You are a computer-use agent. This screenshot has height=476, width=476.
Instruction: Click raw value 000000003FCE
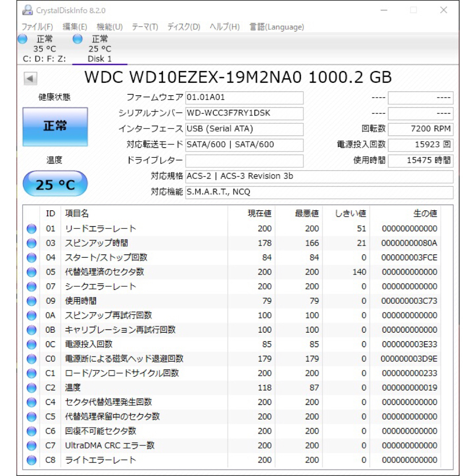(409, 258)
